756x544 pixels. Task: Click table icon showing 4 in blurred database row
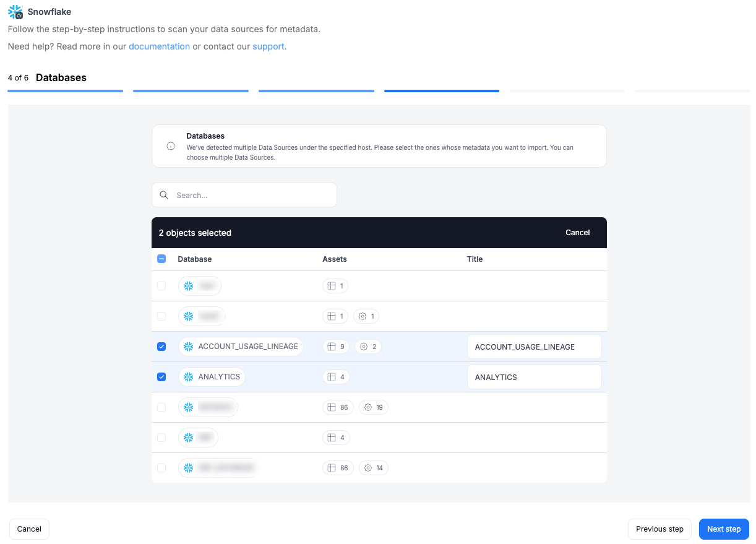pyautogui.click(x=332, y=438)
